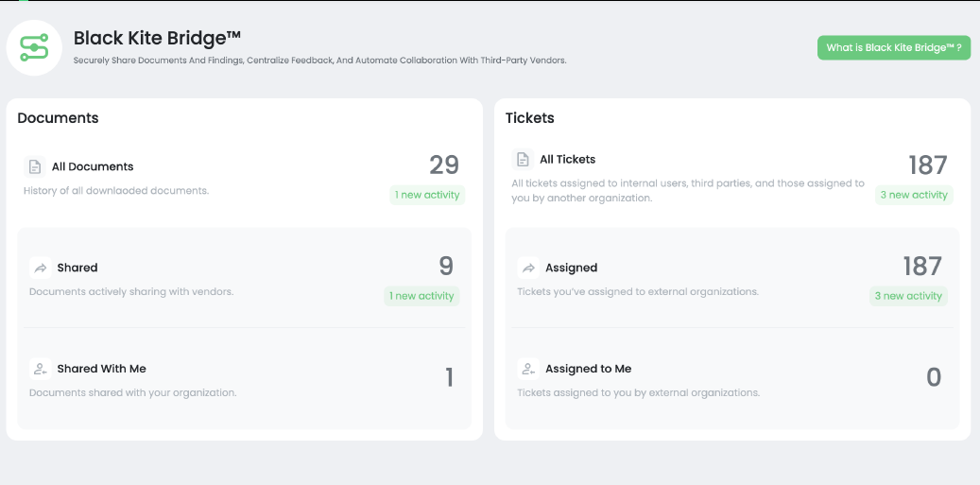Click the '1 new activity' badge under Shared
Viewport: 980px width, 485px height.
pyautogui.click(x=421, y=296)
